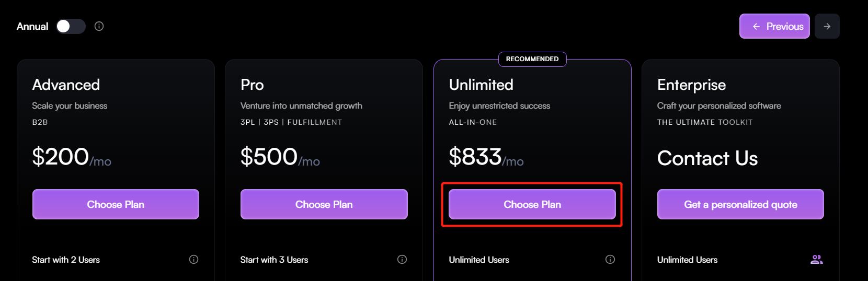
Task: Click the right arrow next button
Action: pos(827,26)
